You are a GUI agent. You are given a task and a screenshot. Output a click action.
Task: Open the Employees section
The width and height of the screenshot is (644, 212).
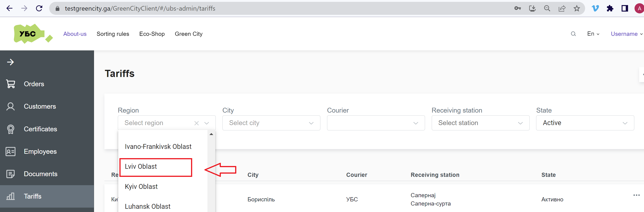point(40,151)
